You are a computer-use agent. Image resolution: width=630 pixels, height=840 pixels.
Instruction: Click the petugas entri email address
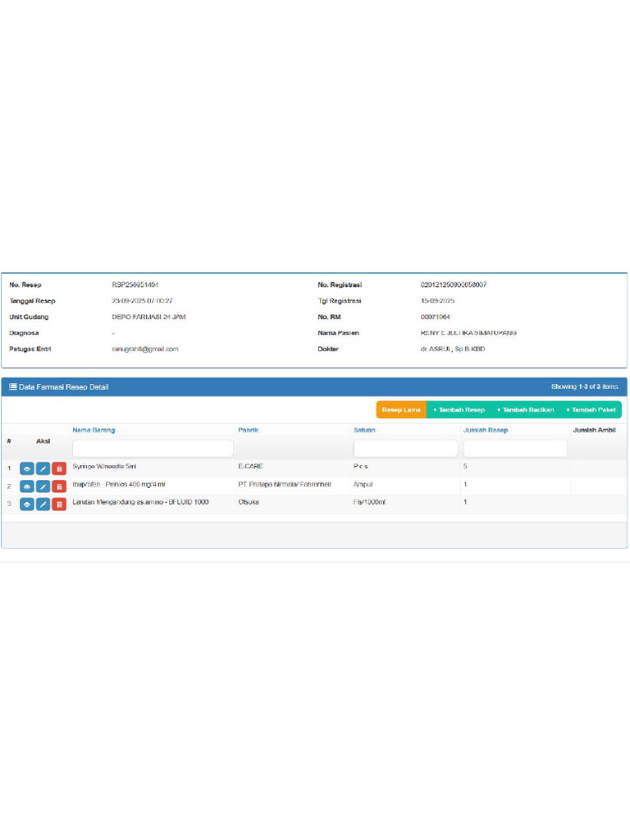(145, 349)
